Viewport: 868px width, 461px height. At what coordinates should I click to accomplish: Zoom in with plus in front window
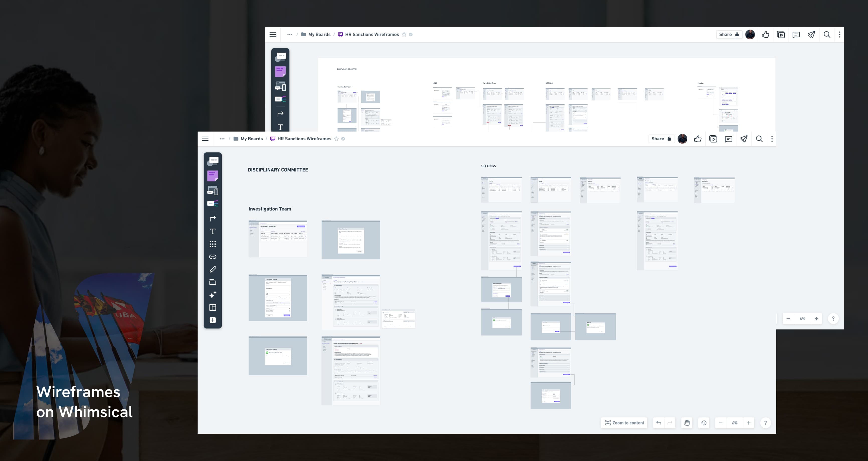tap(749, 423)
